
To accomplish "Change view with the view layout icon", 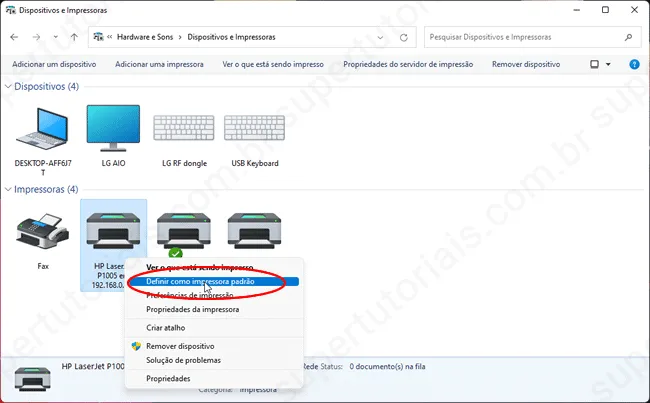I will click(x=594, y=64).
